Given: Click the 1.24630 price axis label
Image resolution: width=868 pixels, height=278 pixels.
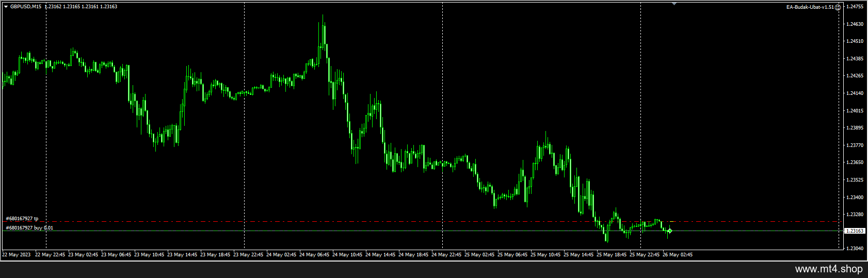Looking at the screenshot, I should pyautogui.click(x=855, y=24).
